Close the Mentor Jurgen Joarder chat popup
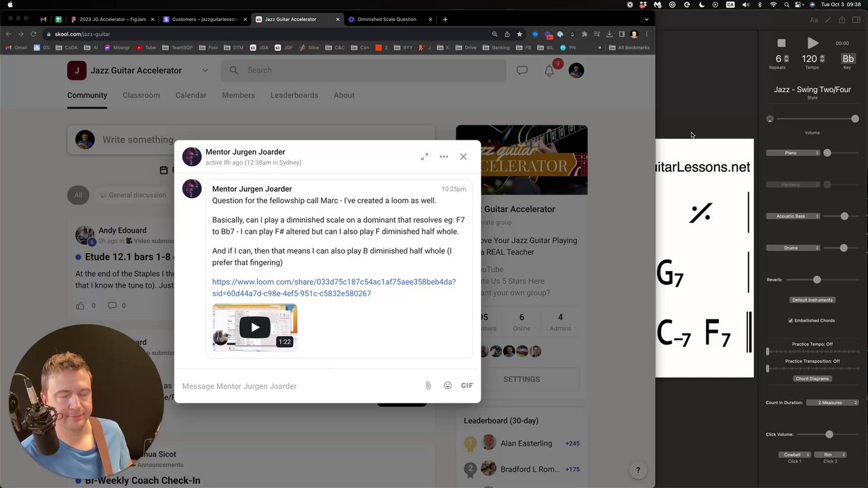This screenshot has height=488, width=868. pyautogui.click(x=463, y=157)
